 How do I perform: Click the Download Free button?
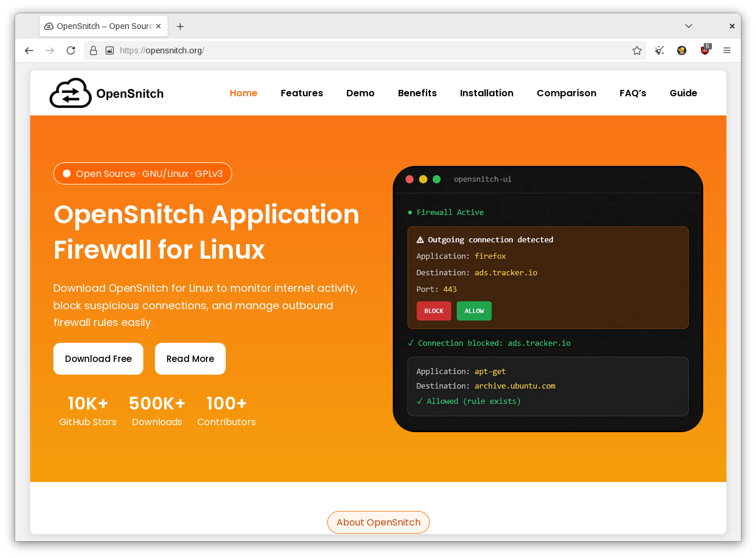(x=99, y=358)
